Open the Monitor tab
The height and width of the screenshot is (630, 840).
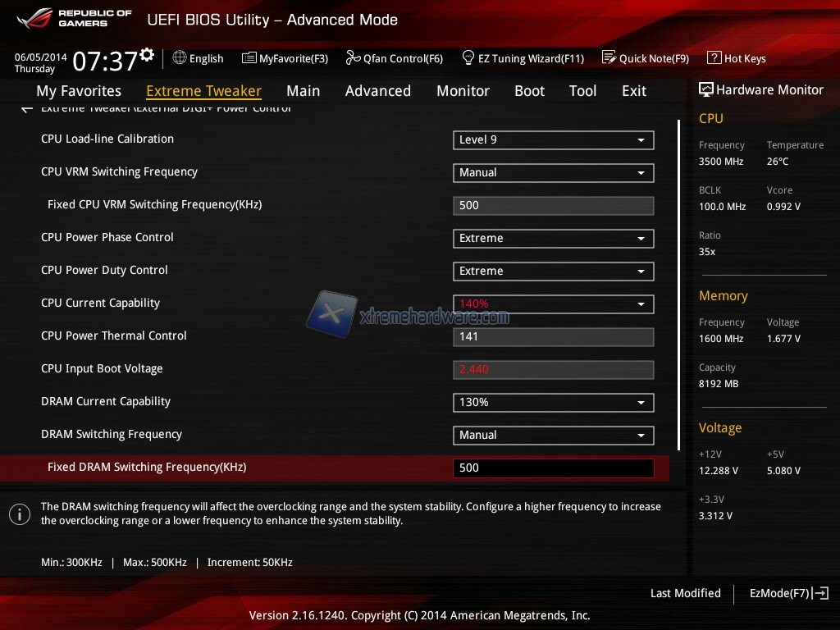pos(463,91)
